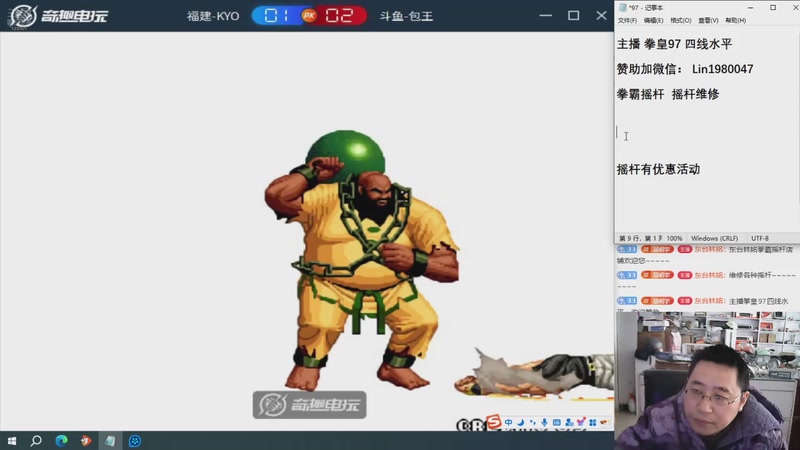Click the Notepad document icon in its title bar
This screenshot has width=800, height=450.
(x=622, y=8)
